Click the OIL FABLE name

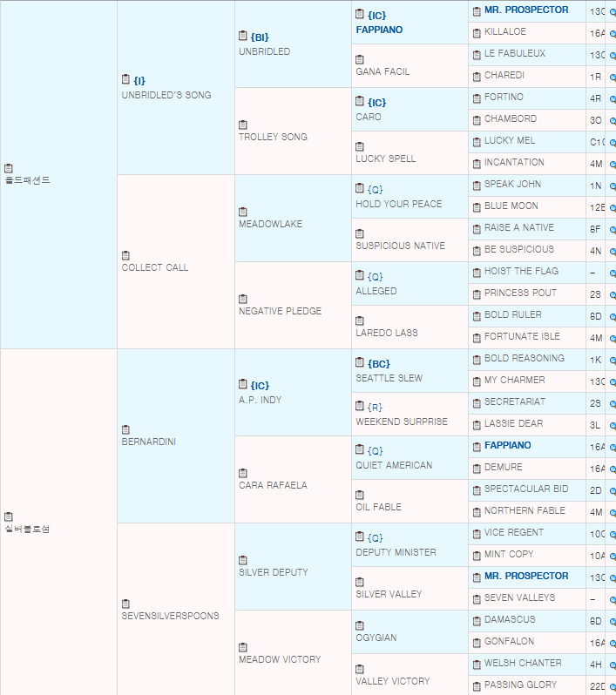[378, 507]
